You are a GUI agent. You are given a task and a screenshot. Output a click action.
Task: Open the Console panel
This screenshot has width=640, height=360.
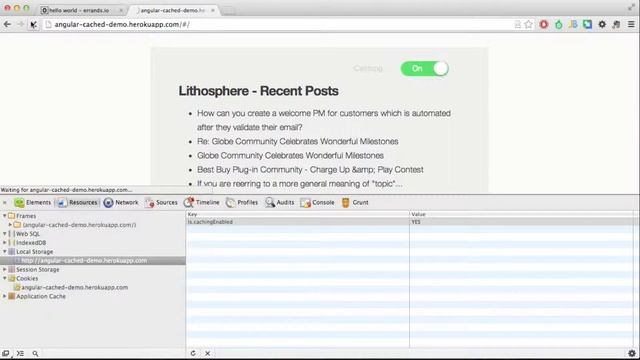point(317,202)
